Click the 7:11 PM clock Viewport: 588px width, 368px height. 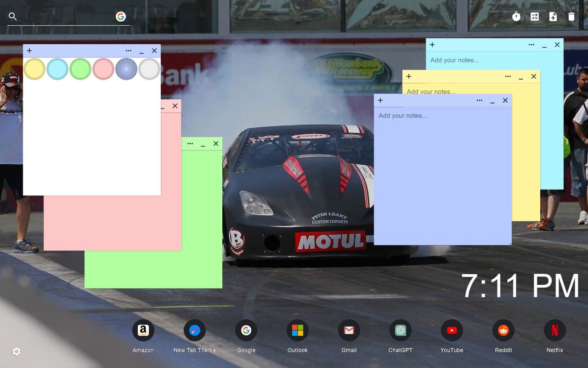520,286
